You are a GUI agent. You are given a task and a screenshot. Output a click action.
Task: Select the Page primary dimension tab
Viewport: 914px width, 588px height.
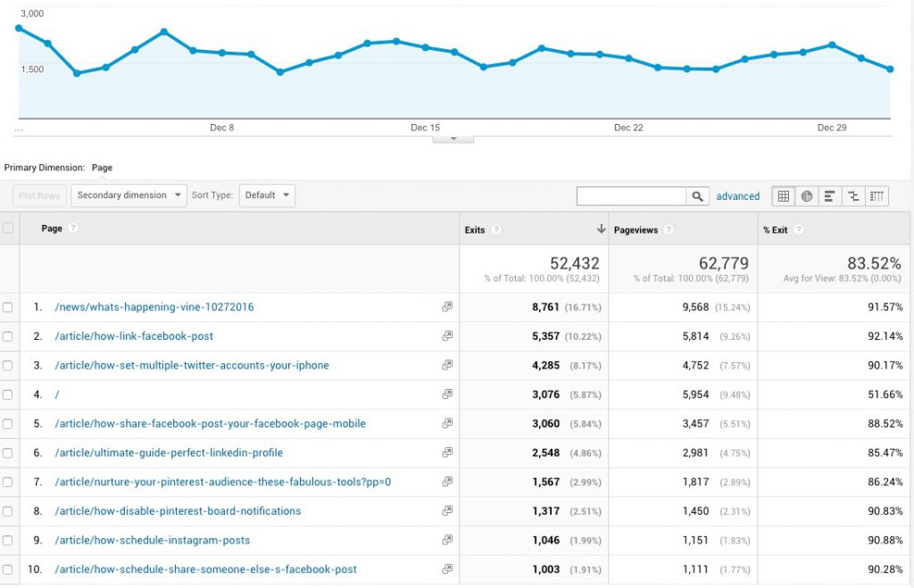pyautogui.click(x=102, y=168)
